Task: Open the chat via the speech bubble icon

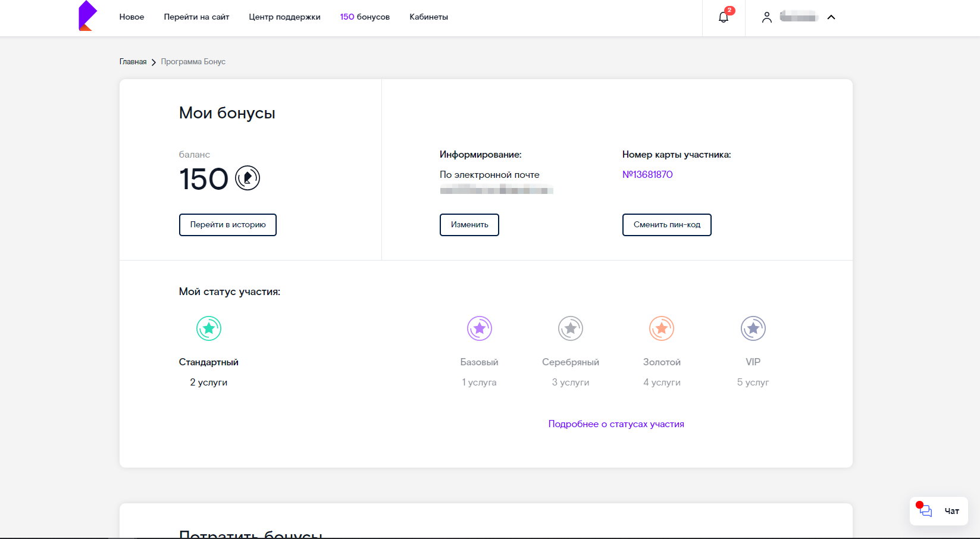Action: tap(925, 511)
